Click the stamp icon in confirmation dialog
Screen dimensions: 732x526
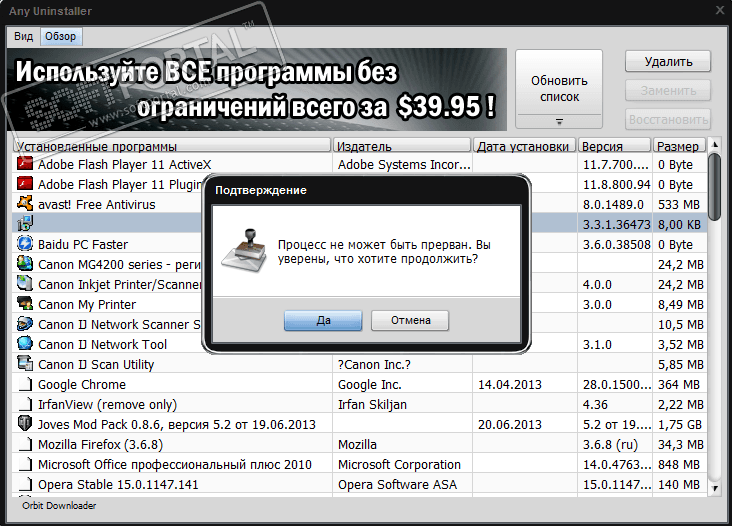245,251
